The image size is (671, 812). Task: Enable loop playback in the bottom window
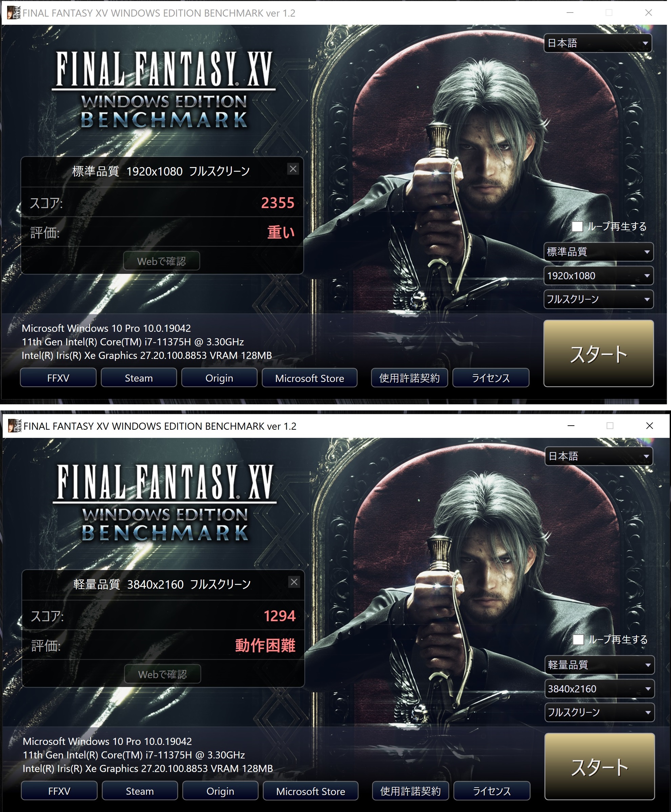[578, 640]
